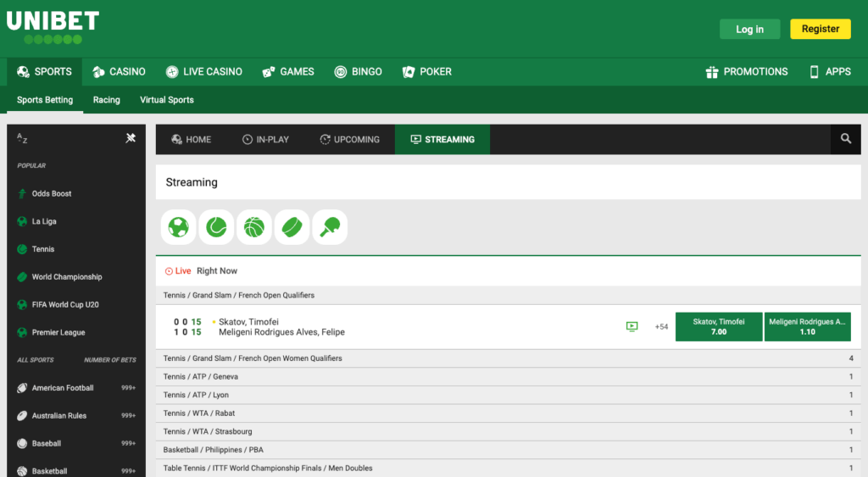This screenshot has width=868, height=477.
Task: Expand the Tennis / ATP / Lyon row
Action: 509,395
